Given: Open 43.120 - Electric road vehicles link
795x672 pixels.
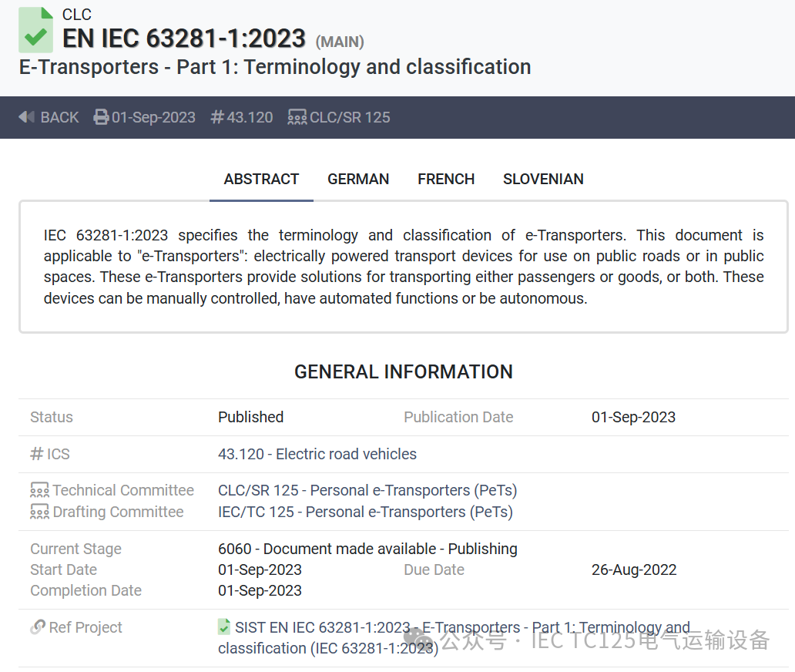Looking at the screenshot, I should coord(317,454).
